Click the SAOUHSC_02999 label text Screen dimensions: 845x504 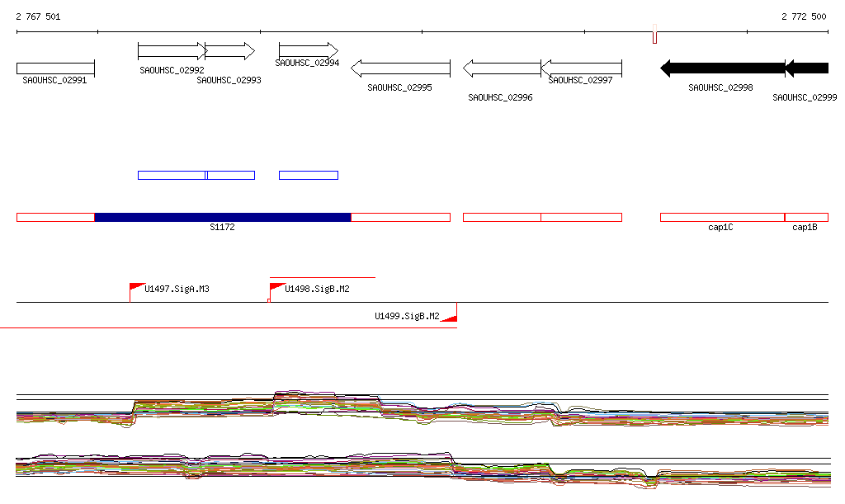(805, 97)
